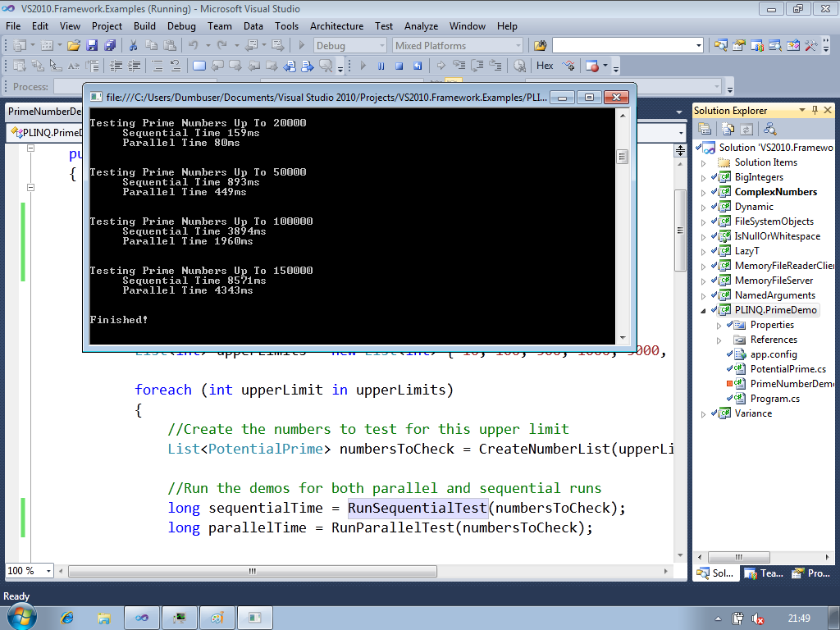Click the Object Browser icon in toolbar

click(774, 46)
